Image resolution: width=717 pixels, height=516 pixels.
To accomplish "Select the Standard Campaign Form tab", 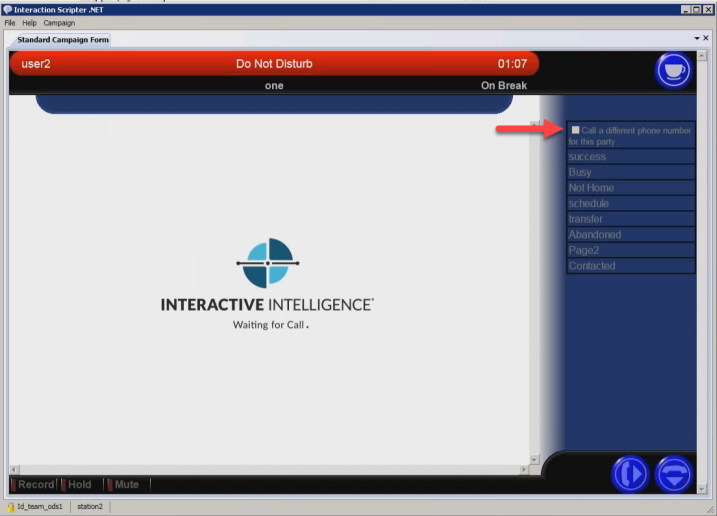I will [x=63, y=40].
